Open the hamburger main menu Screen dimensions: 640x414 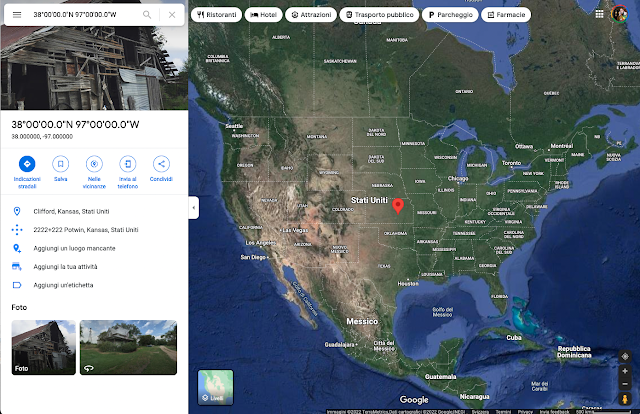click(17, 15)
